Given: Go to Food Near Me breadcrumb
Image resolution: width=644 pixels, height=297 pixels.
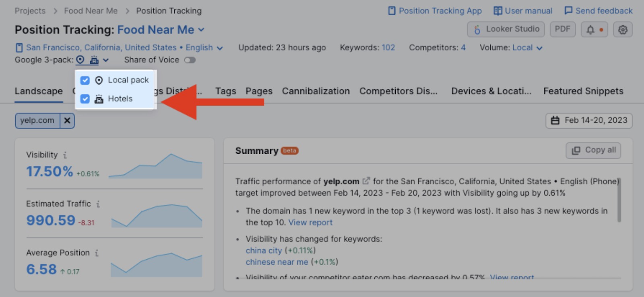Looking at the screenshot, I should (x=91, y=11).
